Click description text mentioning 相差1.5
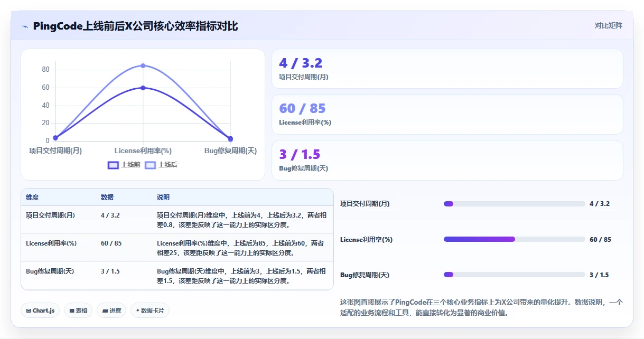The width and height of the screenshot is (644, 339). 242,276
